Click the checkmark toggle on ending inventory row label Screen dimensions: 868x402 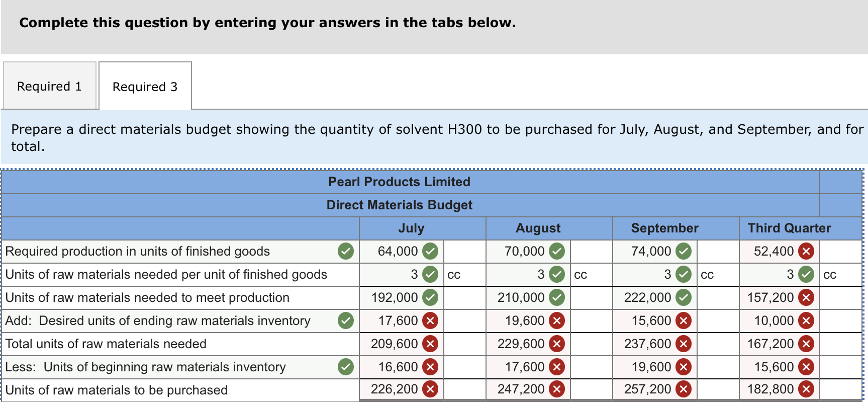pyautogui.click(x=345, y=320)
